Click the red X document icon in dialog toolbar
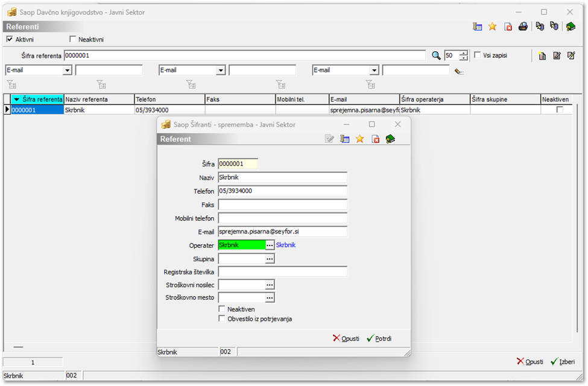The image size is (588, 386). tap(375, 139)
